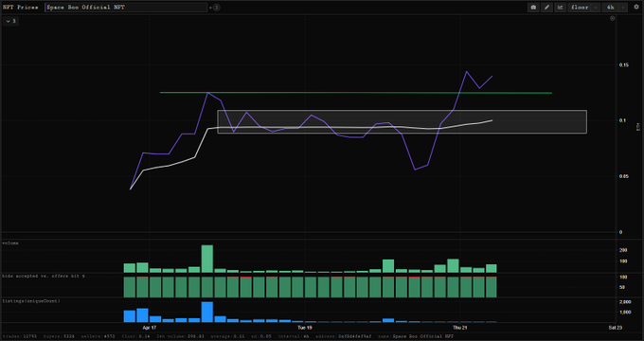
Task: Click the bids accepted vs. offers hit label
Action: click(44, 276)
